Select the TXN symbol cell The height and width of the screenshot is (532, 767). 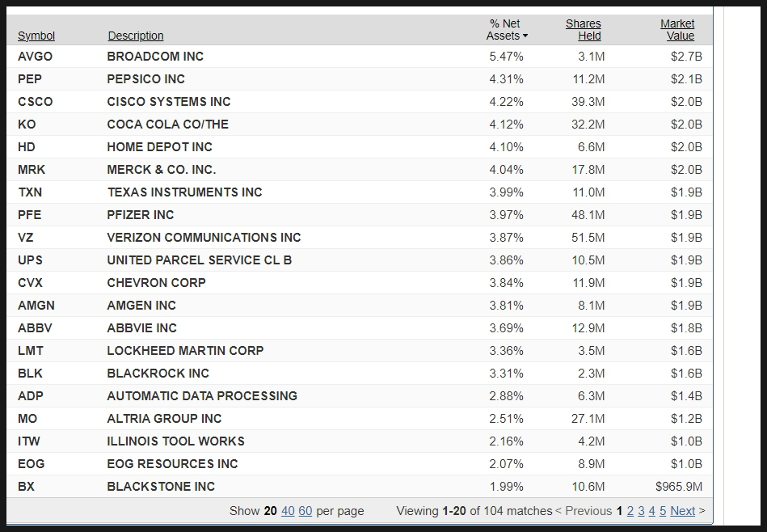[30, 192]
